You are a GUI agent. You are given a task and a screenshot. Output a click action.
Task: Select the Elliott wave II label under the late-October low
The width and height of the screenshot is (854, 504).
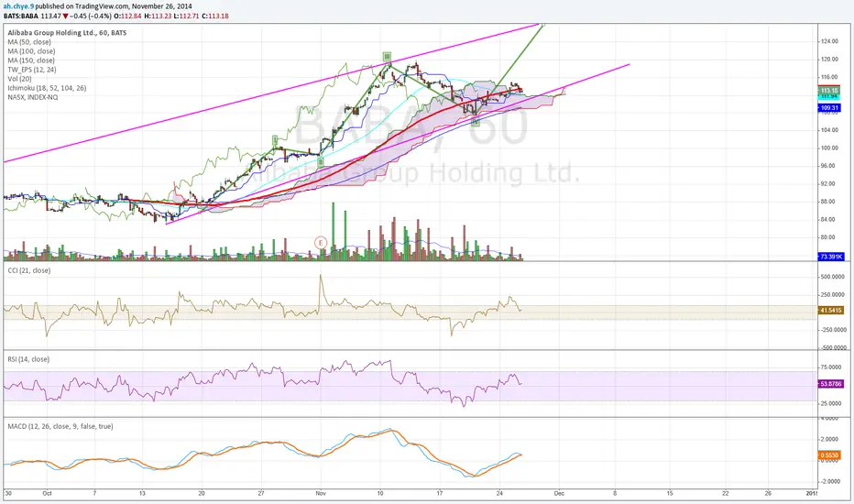[321, 161]
